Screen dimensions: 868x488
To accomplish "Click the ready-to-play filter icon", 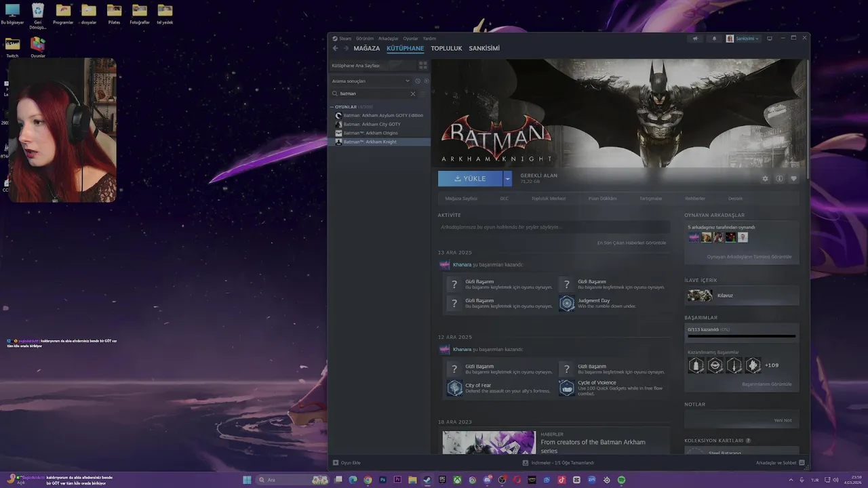I will click(426, 81).
